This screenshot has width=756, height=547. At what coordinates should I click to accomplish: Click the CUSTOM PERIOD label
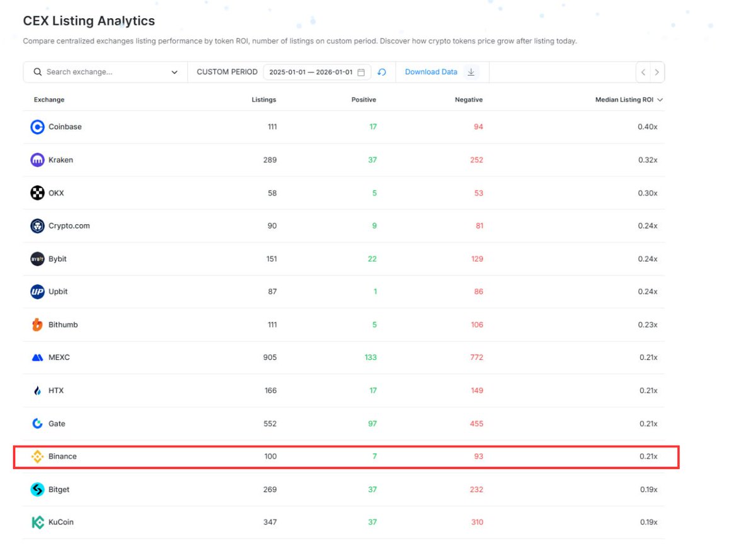(x=227, y=72)
